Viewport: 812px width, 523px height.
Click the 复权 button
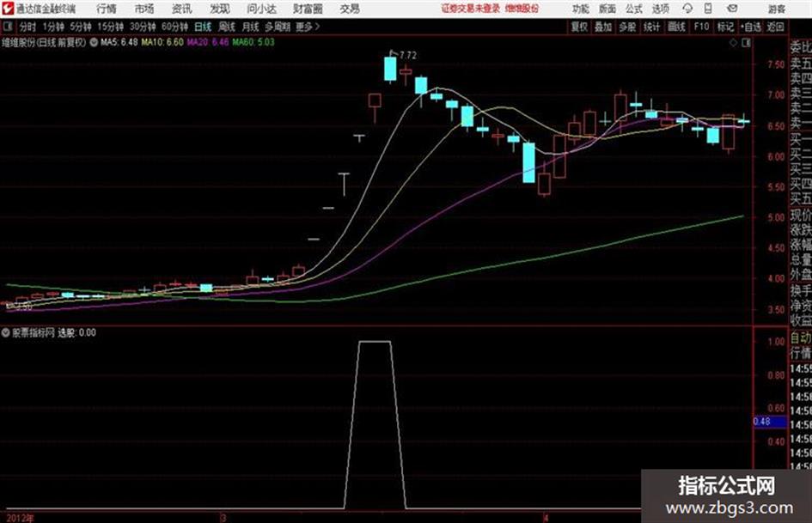pyautogui.click(x=579, y=27)
